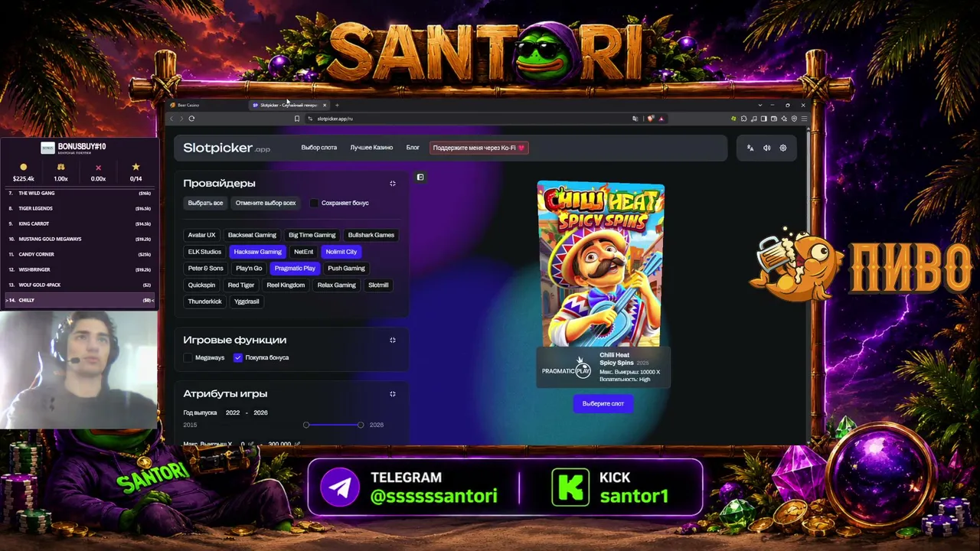The height and width of the screenshot is (551, 980).
Task: Click the page translate icon in the address bar
Action: (635, 119)
